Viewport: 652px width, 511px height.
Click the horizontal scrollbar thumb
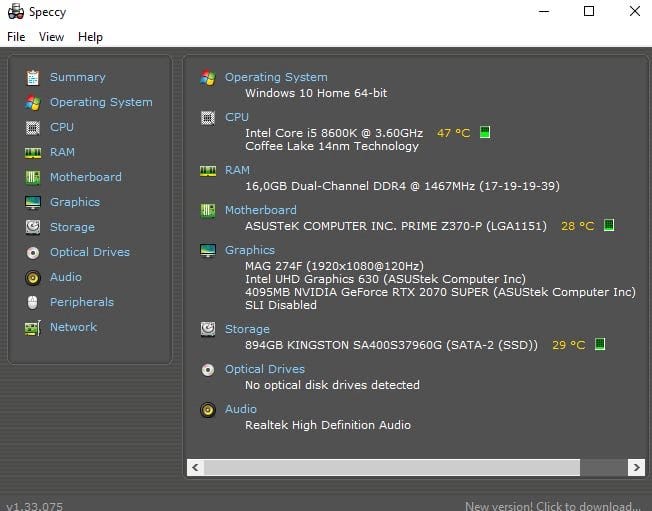click(392, 467)
